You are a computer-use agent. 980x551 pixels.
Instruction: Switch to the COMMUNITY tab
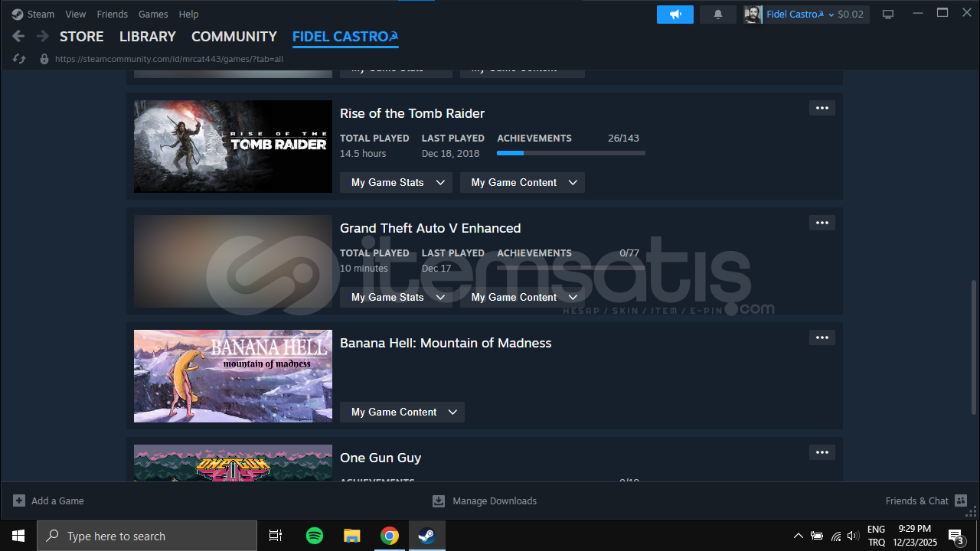(x=234, y=36)
